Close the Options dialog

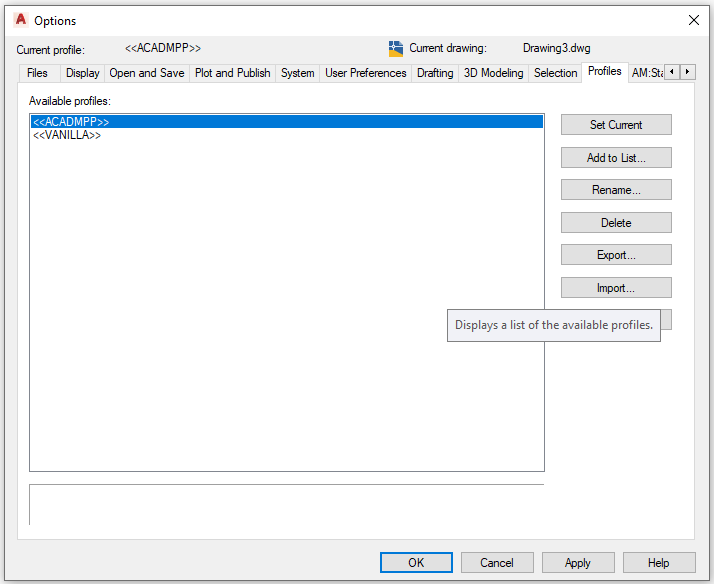coord(693,20)
